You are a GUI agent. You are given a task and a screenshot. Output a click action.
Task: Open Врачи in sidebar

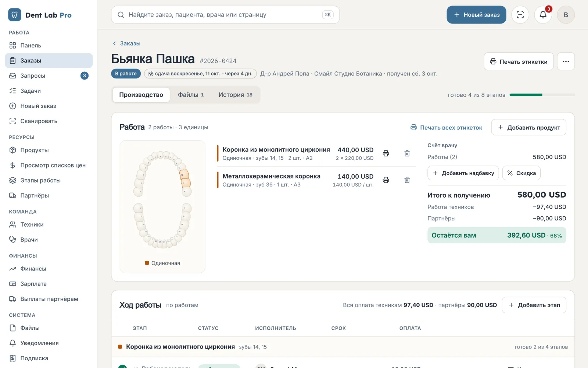pos(49,240)
